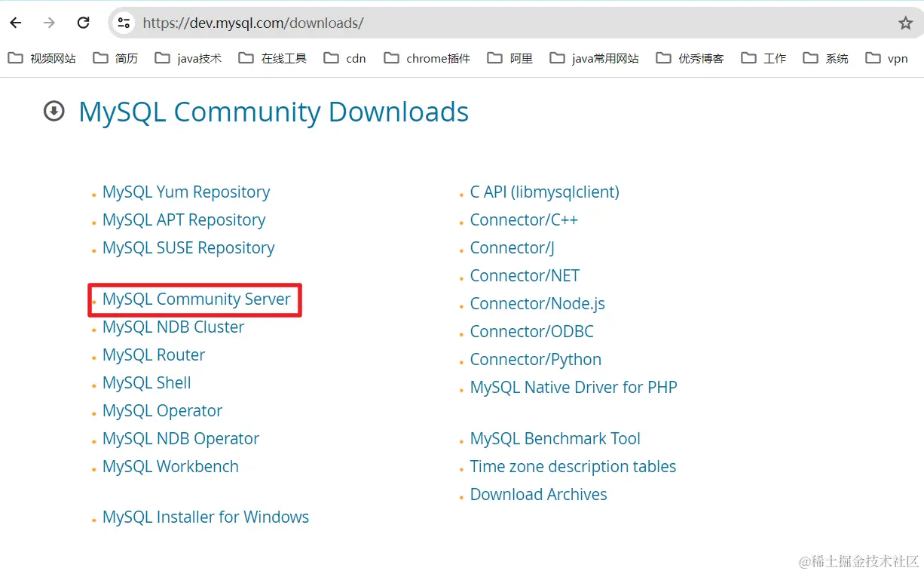Open Connector/NET link
The height and width of the screenshot is (574, 924).
(x=525, y=276)
